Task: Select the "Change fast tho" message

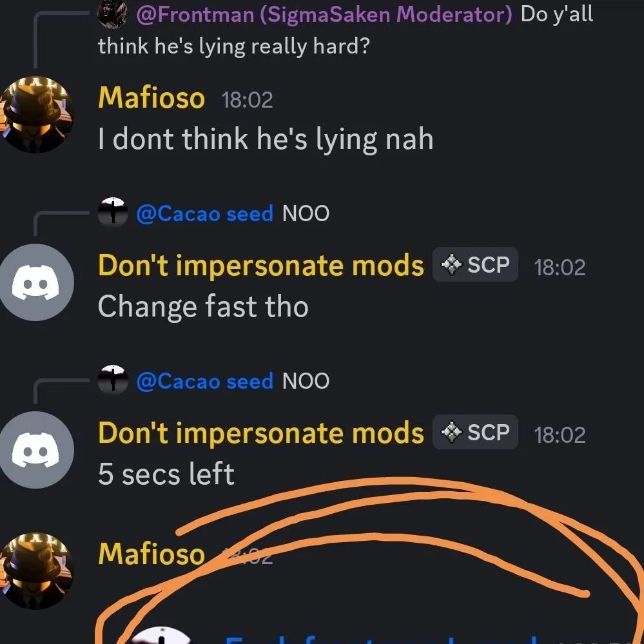Action: [x=203, y=307]
